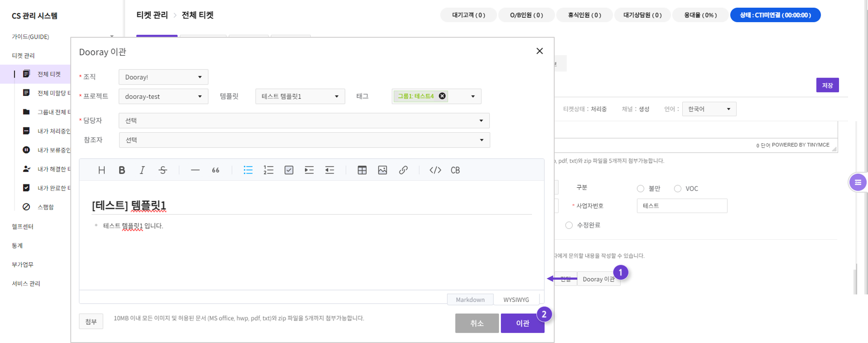This screenshot has width=868, height=343.
Task: Insert a table
Action: (362, 170)
